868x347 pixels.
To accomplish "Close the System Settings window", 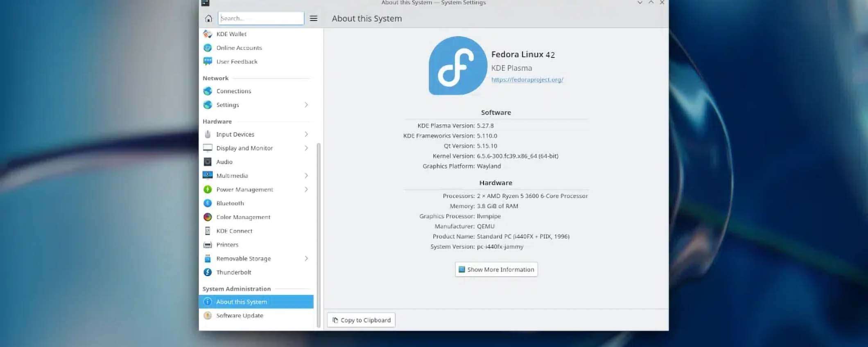I will (662, 2).
